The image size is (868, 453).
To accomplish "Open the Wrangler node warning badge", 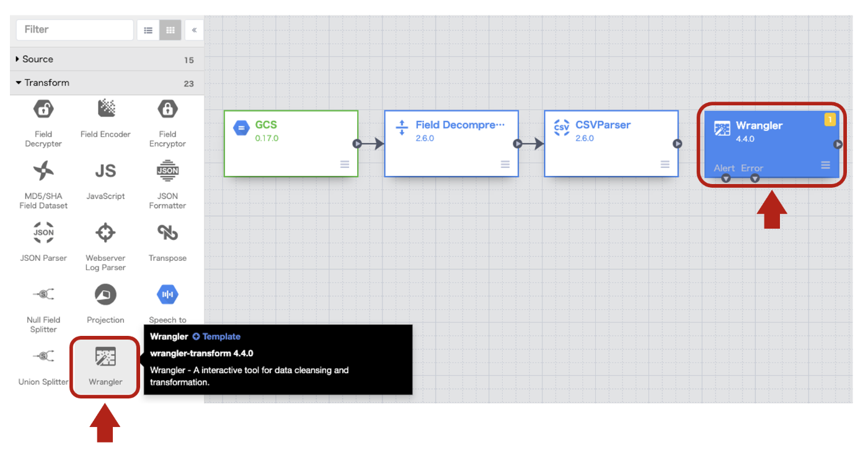I will point(830,120).
